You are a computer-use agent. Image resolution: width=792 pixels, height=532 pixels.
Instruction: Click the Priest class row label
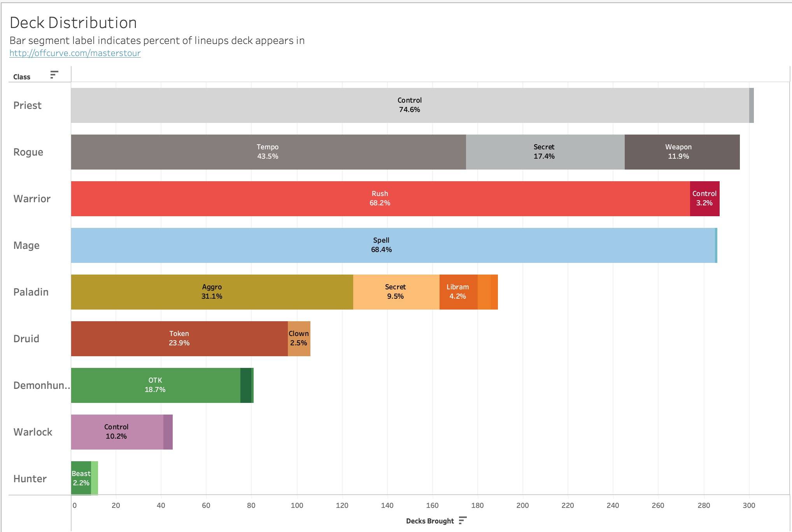pyautogui.click(x=27, y=105)
